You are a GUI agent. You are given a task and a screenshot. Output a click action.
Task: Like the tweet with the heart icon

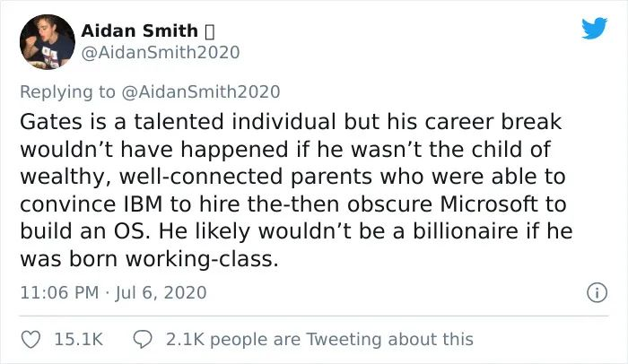(x=31, y=339)
